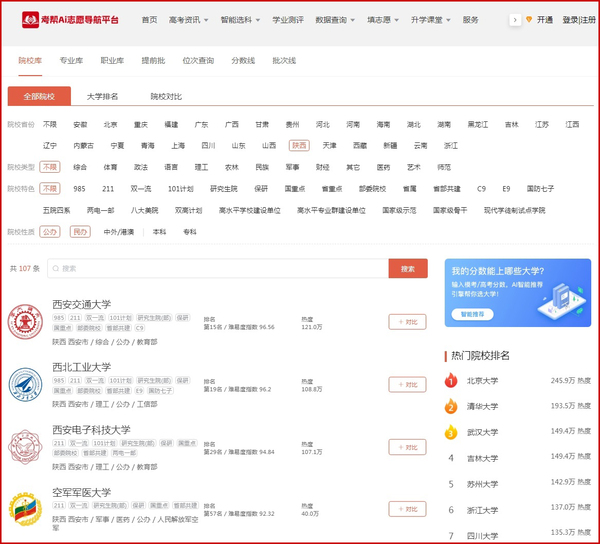Add 西安交通大学 to comparison with 对比
Viewport: 600px width, 544px height.
click(407, 322)
